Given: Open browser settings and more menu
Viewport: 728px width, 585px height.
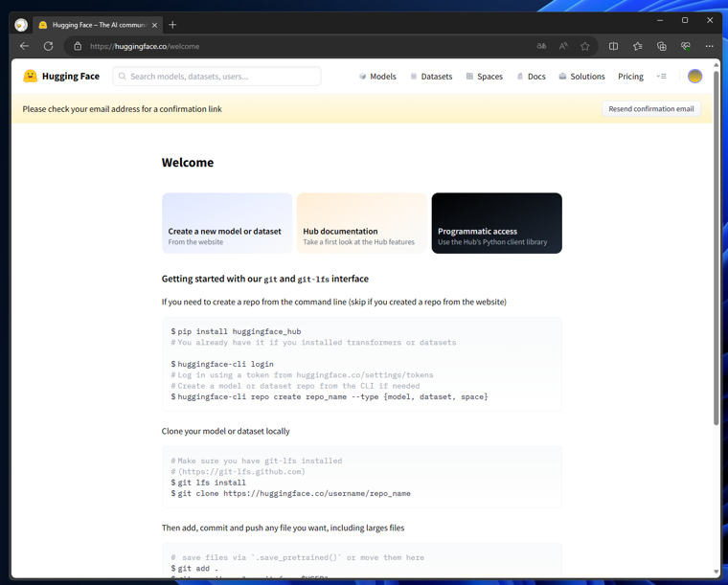Looking at the screenshot, I should 710,46.
